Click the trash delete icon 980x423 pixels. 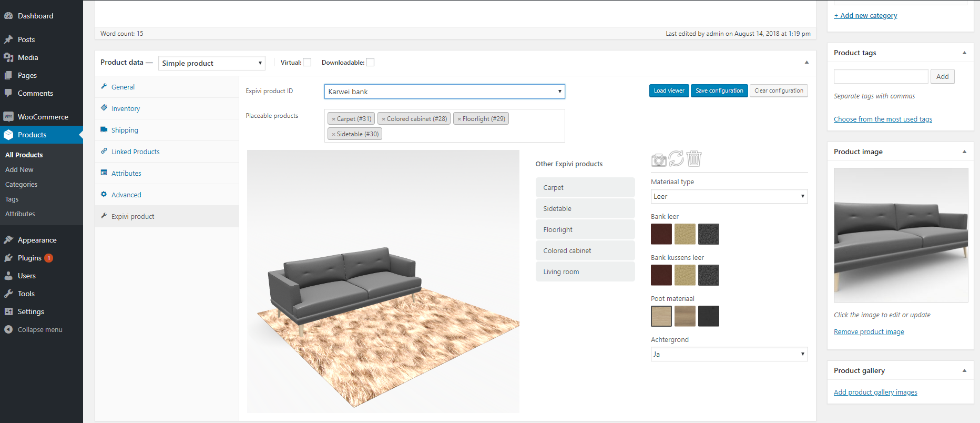point(694,158)
